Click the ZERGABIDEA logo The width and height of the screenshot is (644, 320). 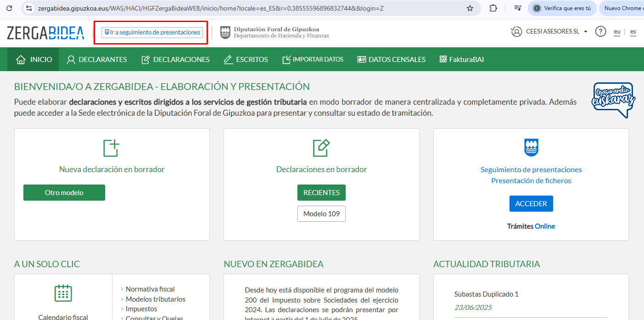pos(45,33)
